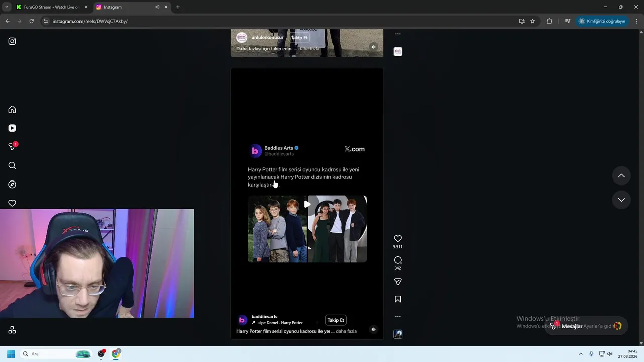This screenshot has width=644, height=362.
Task: Open the red-dot recorder app in taskbar
Action: (101, 354)
